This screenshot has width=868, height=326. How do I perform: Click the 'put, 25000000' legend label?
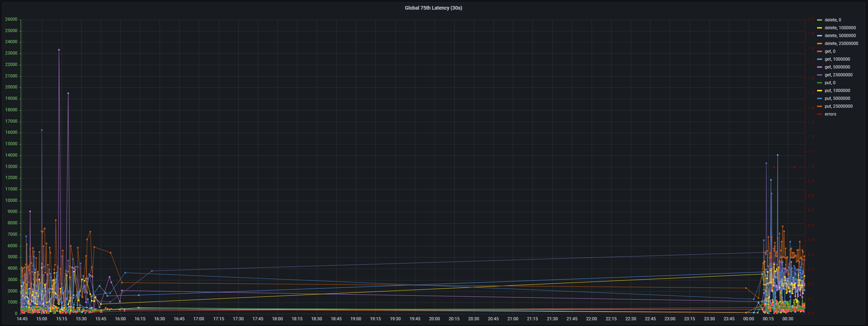tap(838, 106)
